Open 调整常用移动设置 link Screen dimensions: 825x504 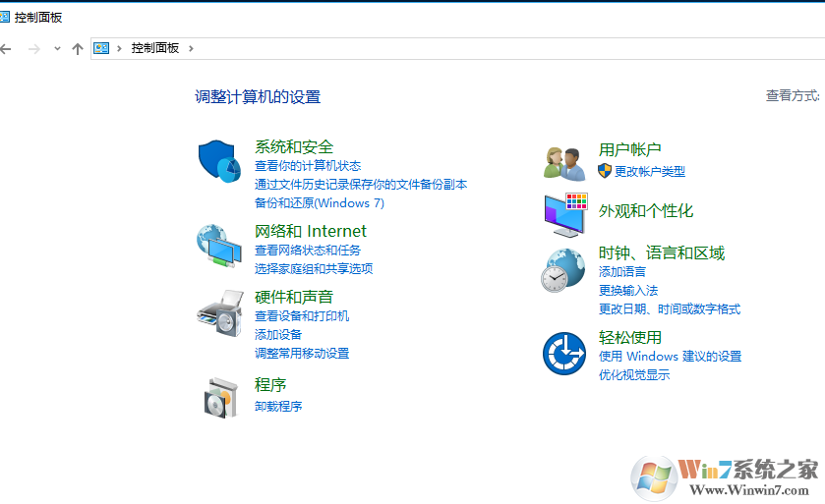click(302, 353)
